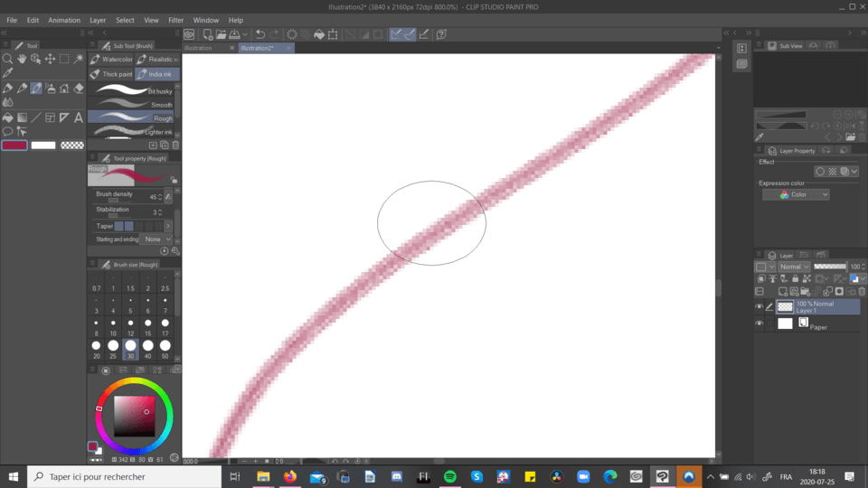This screenshot has height=488, width=868.
Task: Toggle snap to ruler icon
Action: tap(396, 34)
